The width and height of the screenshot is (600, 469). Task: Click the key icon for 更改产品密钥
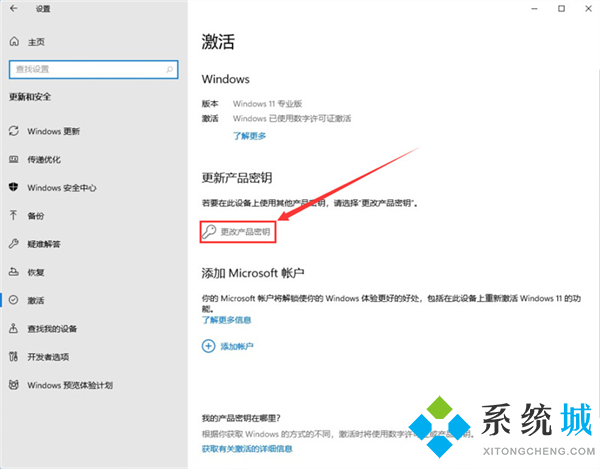coord(209,231)
